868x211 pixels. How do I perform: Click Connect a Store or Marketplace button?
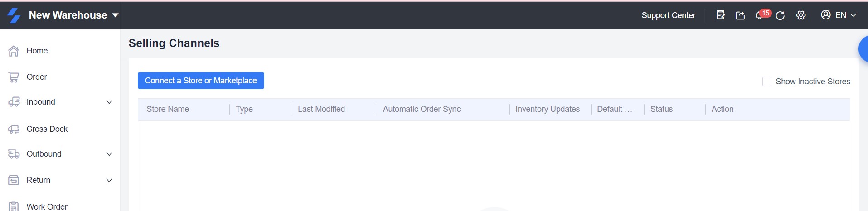pos(201,81)
